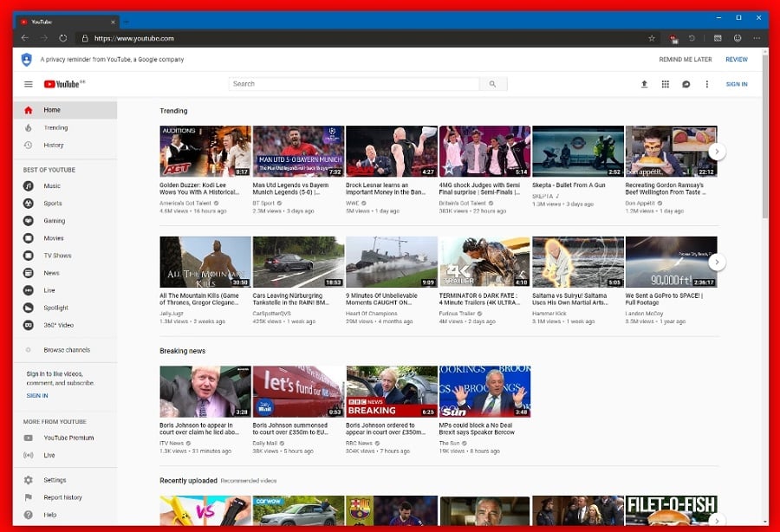
Task: Open BBC News BREAKING Boris Johnson thumbnail
Action: coord(392,392)
